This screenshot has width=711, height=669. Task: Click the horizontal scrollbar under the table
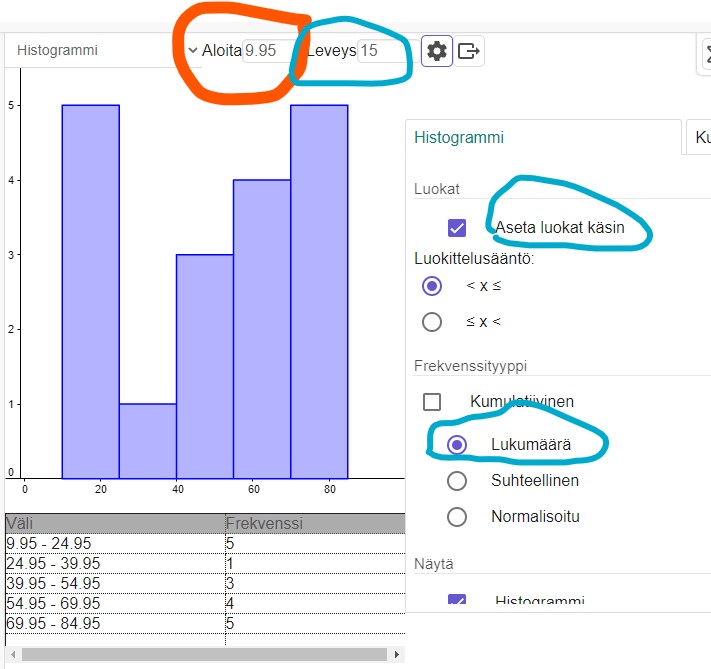[204, 654]
